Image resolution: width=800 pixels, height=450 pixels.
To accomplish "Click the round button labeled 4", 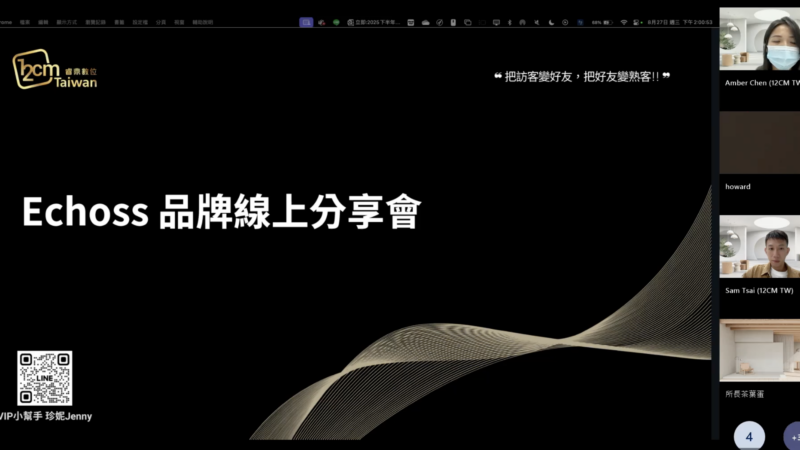I will (x=749, y=437).
